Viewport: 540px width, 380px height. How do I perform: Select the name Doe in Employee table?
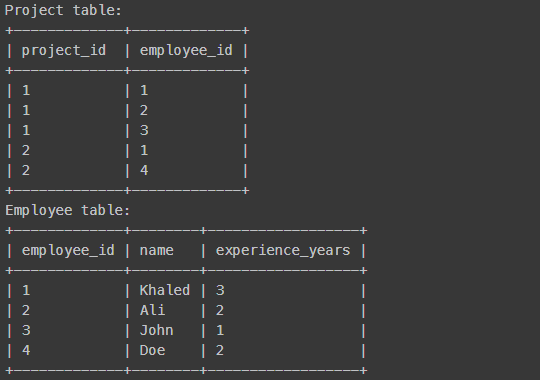[152, 350]
